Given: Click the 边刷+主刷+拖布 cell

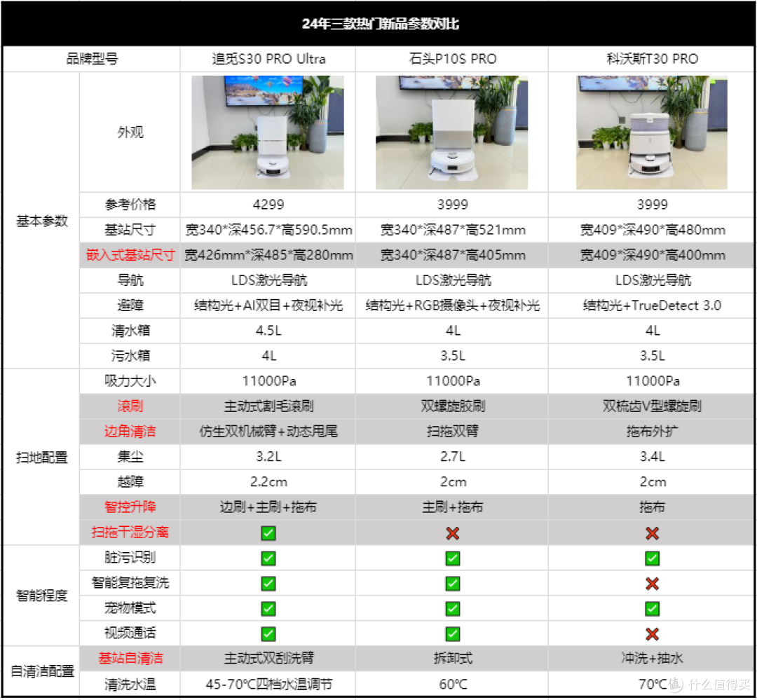Looking at the screenshot, I should [268, 507].
